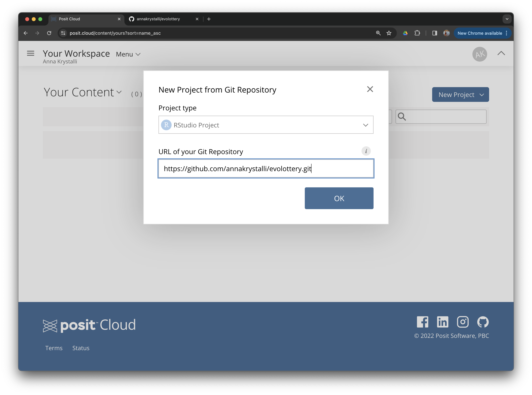Click New Chrome available update button
Viewport: 532px width, 395px height.
(479, 33)
